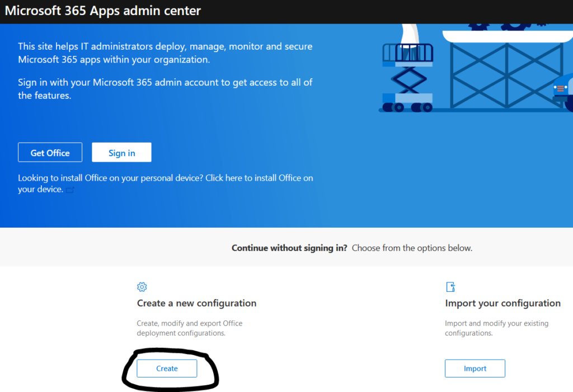This screenshot has height=392, width=573.
Task: Click the 'Sign in with your Microsoft 365 admin account' paragraph
Action: (165, 89)
